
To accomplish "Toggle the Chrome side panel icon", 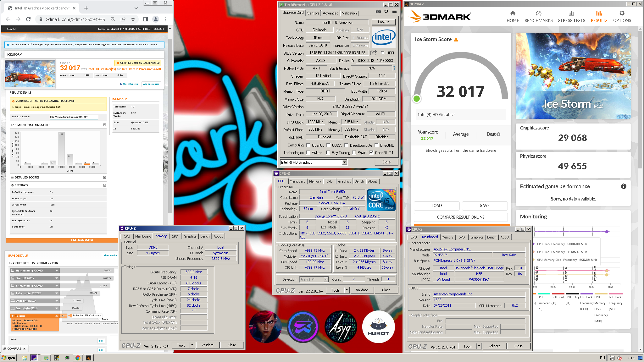I will point(145,19).
